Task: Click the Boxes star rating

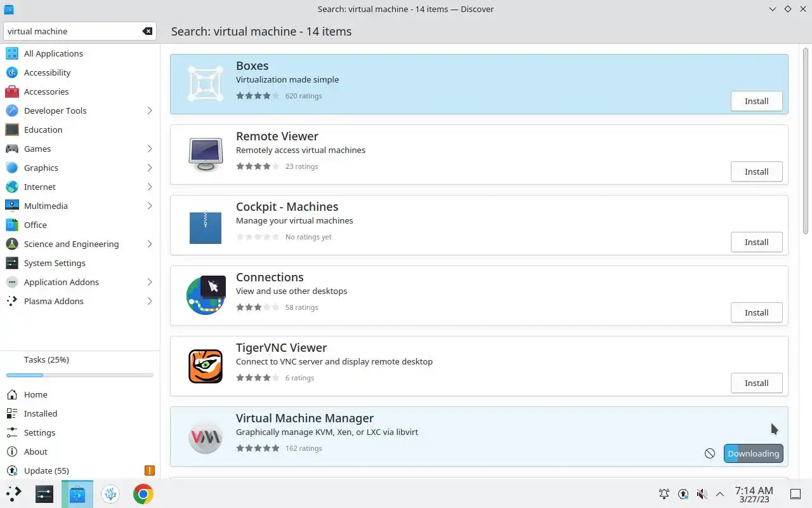Action: click(x=258, y=96)
